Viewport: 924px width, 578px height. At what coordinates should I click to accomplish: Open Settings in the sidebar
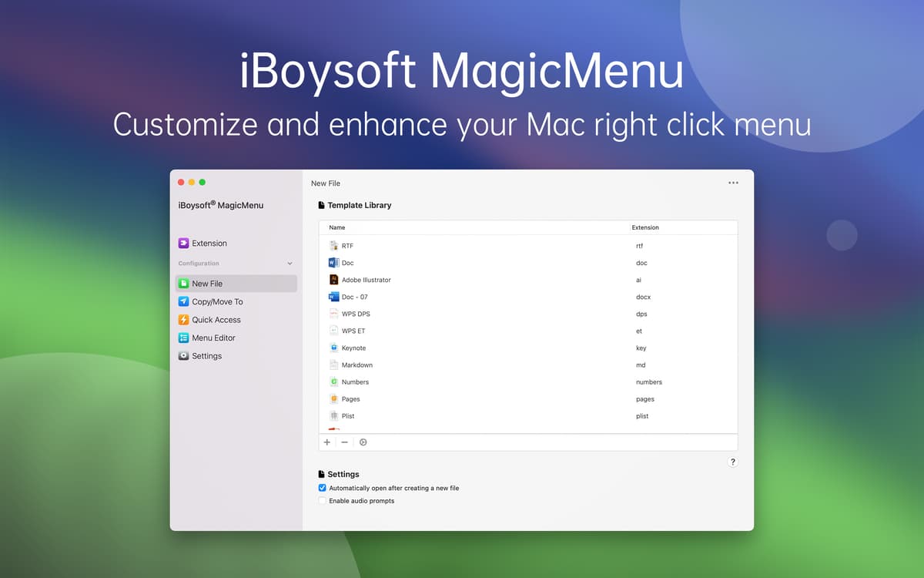(206, 356)
